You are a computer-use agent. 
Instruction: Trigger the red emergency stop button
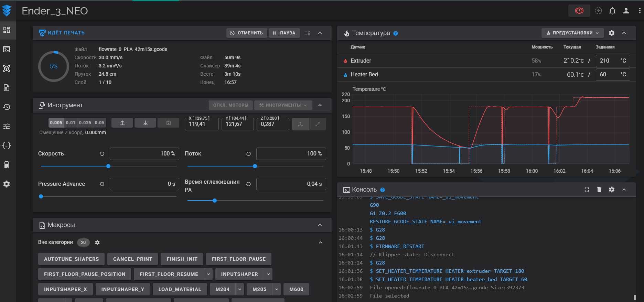click(579, 11)
